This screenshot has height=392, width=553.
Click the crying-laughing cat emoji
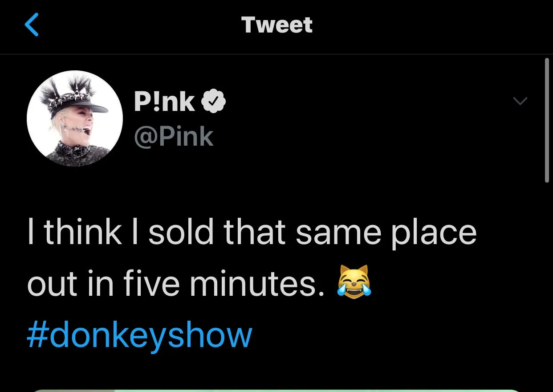[354, 282]
